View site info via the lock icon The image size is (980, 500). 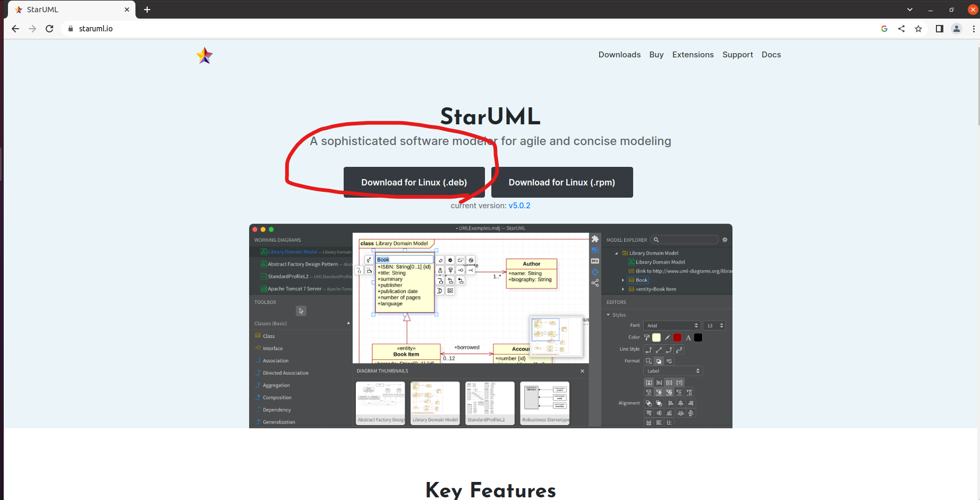[x=70, y=29]
